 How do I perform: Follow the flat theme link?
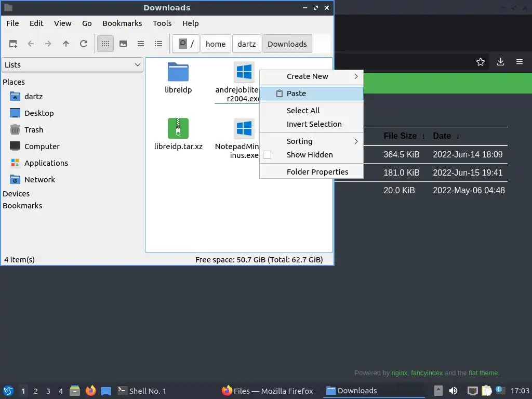pyautogui.click(x=484, y=373)
